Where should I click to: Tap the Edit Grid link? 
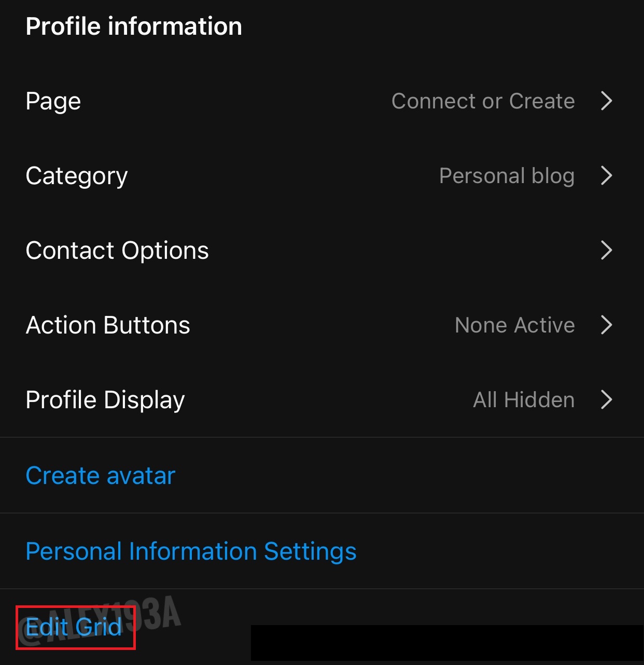tap(74, 627)
